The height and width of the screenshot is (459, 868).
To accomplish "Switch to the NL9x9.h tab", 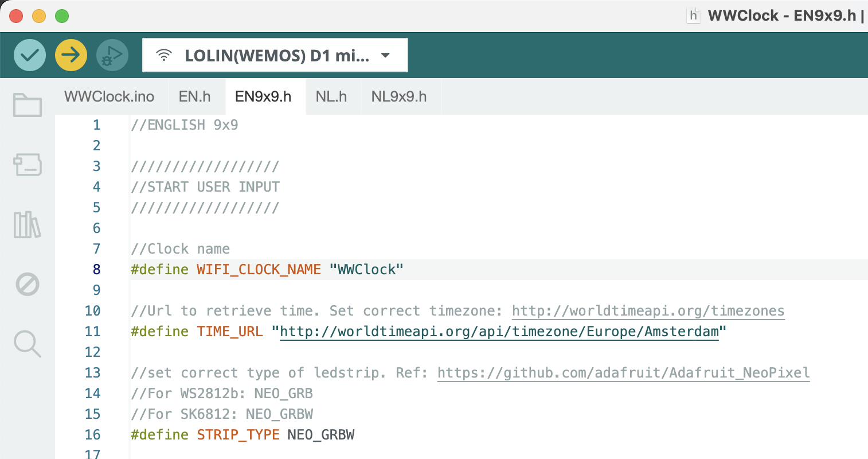I will 399,96.
